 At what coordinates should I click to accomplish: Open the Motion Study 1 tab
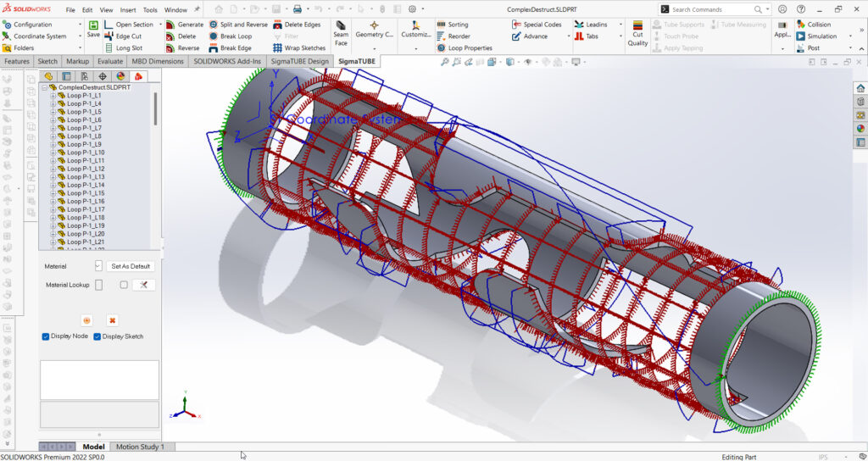pos(141,447)
